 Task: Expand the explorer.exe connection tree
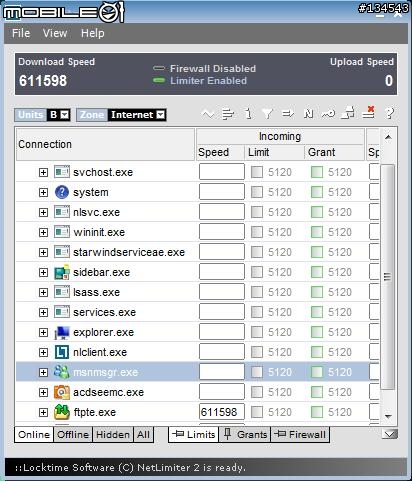coord(43,332)
